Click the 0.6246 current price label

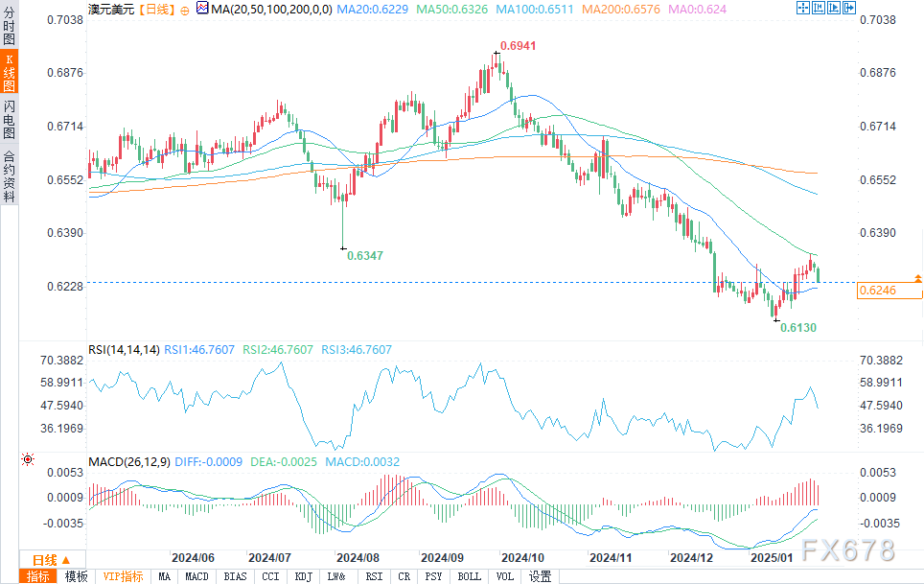pos(889,291)
